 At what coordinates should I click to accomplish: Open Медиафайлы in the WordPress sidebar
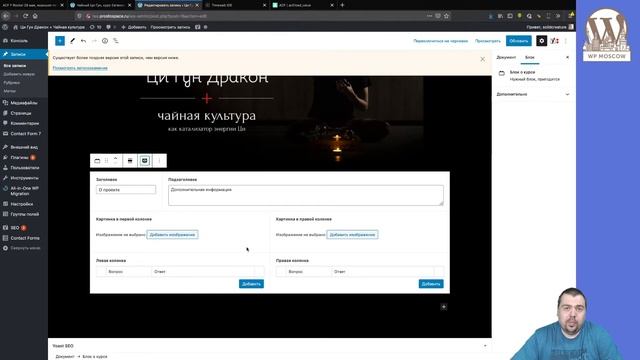[x=24, y=103]
